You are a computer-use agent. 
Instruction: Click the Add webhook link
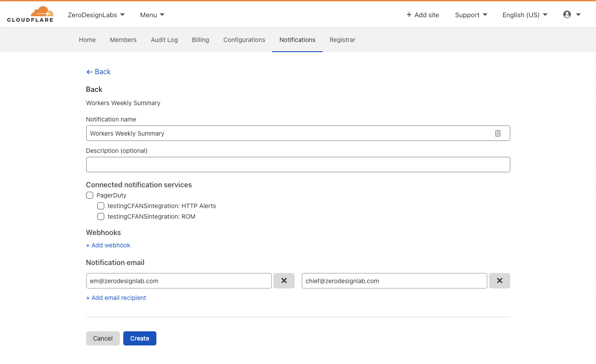tap(108, 245)
